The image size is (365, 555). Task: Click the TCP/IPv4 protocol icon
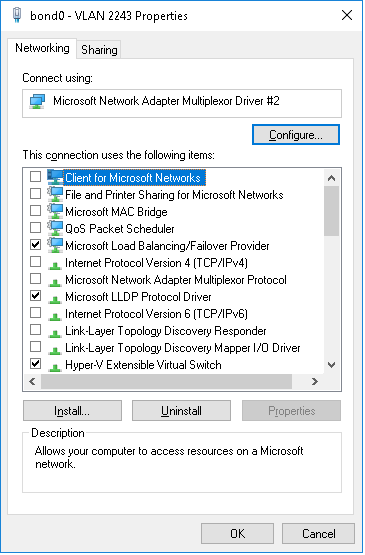(x=55, y=265)
